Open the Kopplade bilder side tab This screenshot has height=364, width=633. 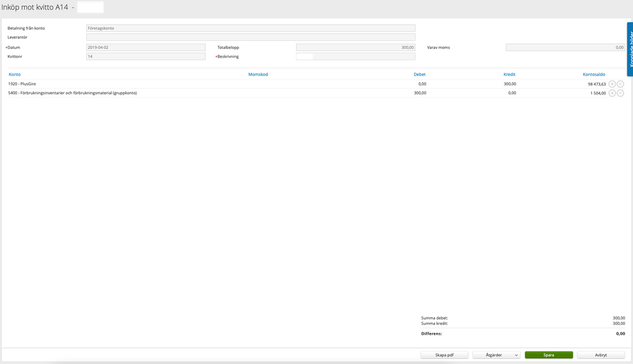[x=630, y=48]
